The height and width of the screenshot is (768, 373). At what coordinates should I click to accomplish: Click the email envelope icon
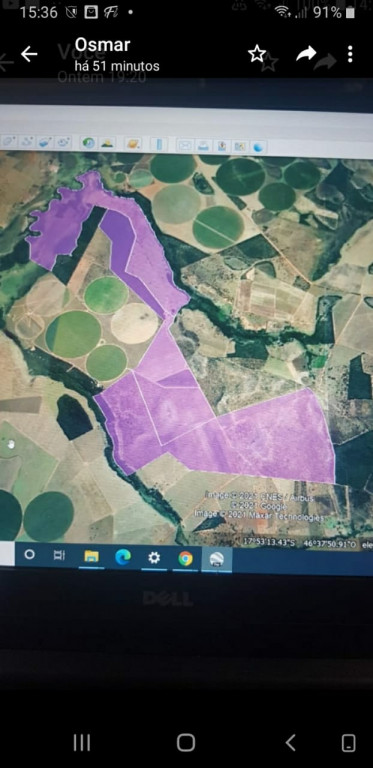[x=185, y=145]
